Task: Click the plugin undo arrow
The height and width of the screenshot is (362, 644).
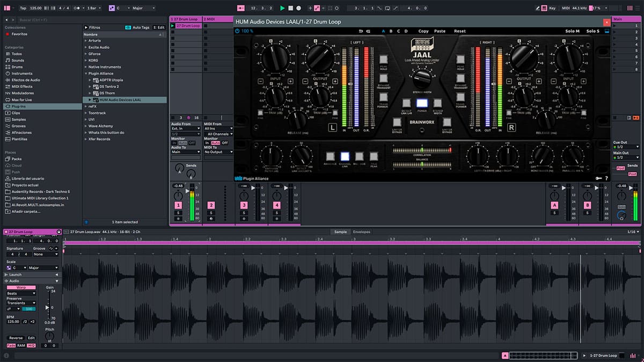Action: pos(361,31)
